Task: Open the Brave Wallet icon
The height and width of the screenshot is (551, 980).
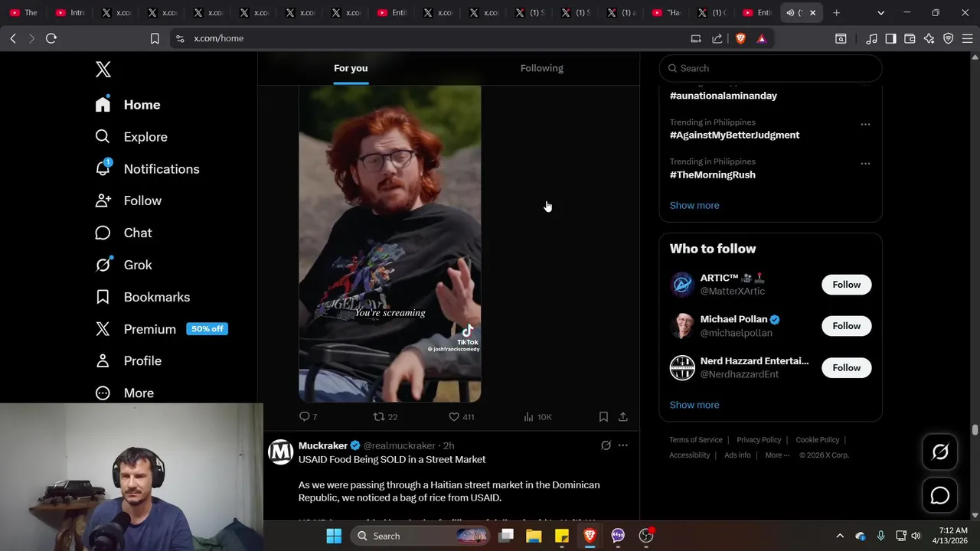Action: coord(910,38)
